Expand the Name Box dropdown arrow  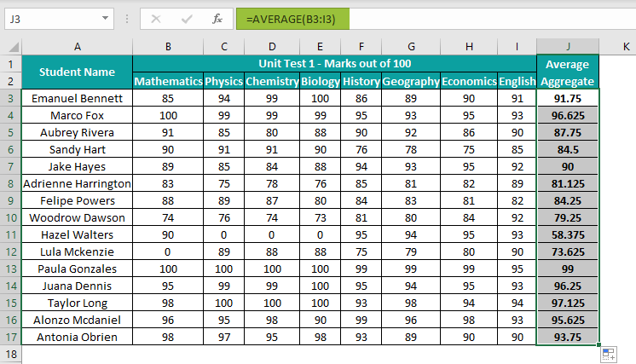pos(105,18)
